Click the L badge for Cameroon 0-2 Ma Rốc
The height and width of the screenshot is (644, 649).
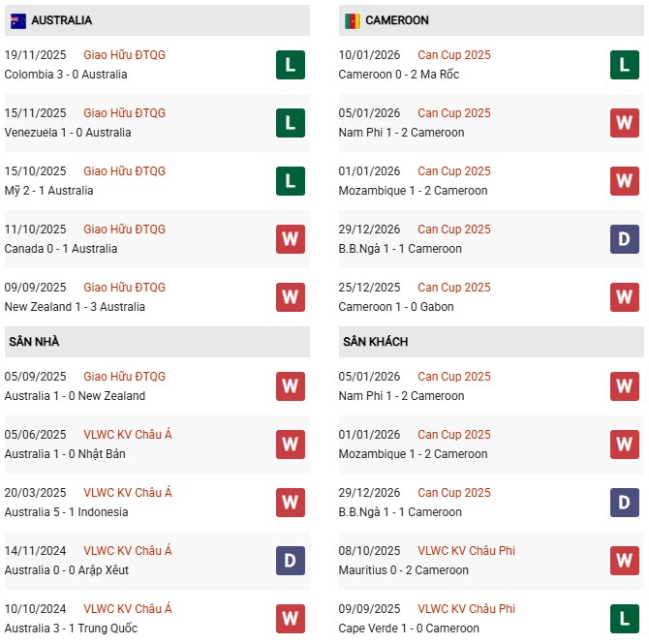pos(624,65)
